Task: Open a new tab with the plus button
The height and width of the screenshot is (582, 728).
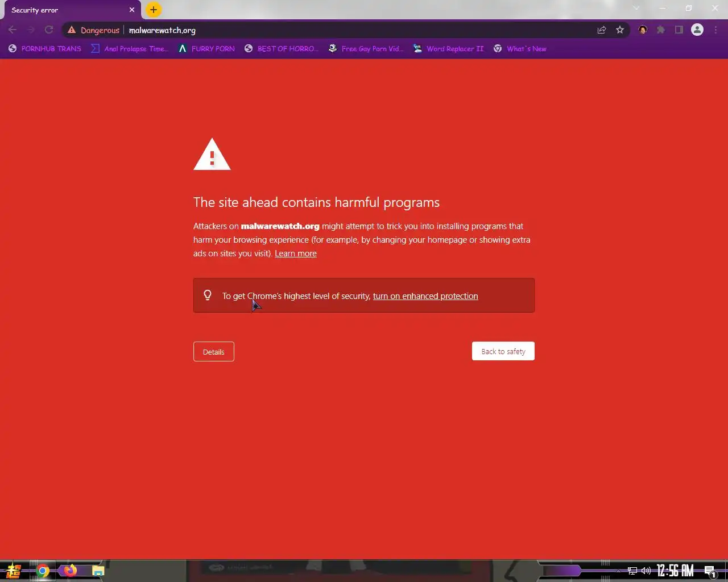Action: coord(154,10)
